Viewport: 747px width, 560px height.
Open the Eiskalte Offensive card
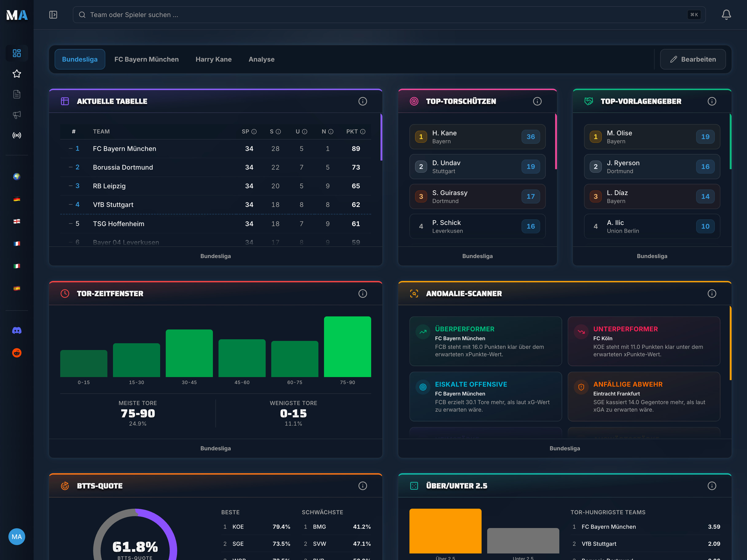click(x=486, y=397)
